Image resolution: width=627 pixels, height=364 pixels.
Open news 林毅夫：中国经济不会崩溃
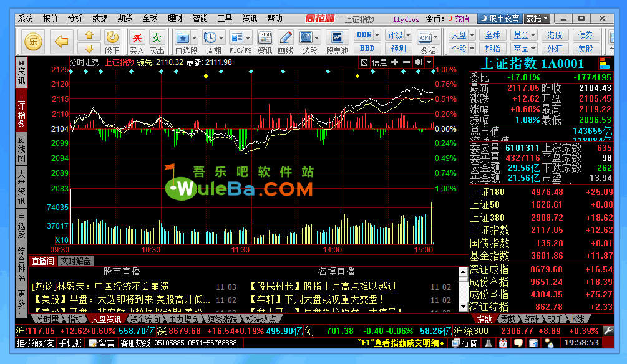[x=100, y=287]
